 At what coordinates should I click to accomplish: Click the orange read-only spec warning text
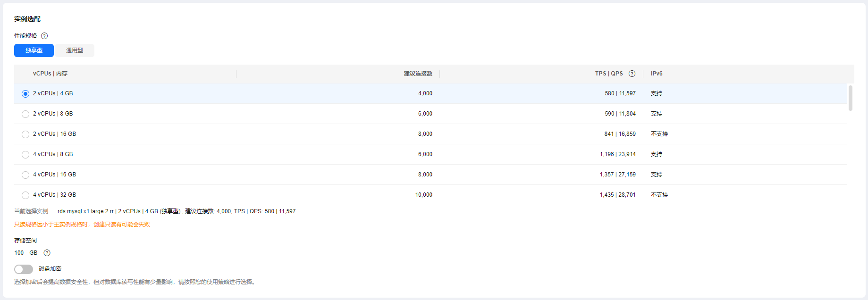(x=82, y=225)
